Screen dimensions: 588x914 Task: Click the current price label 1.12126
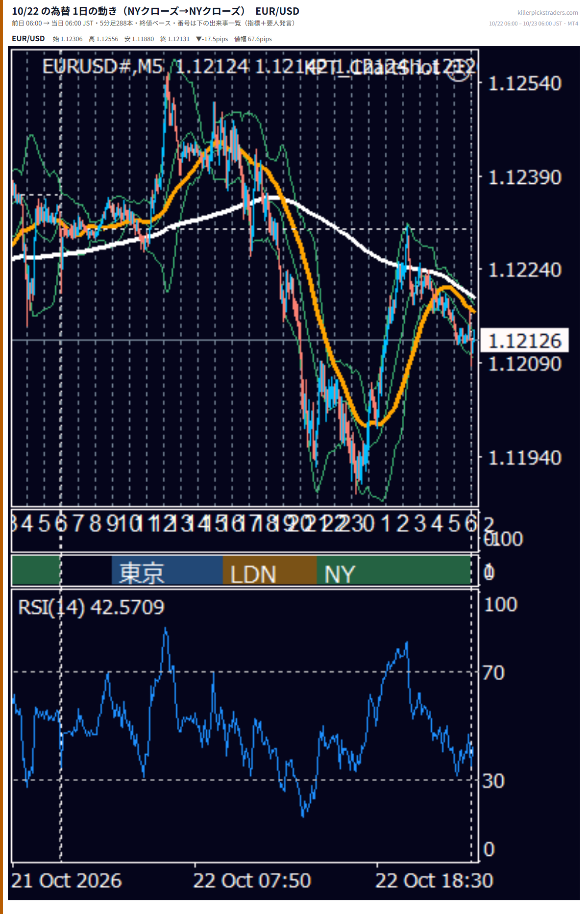coord(524,341)
